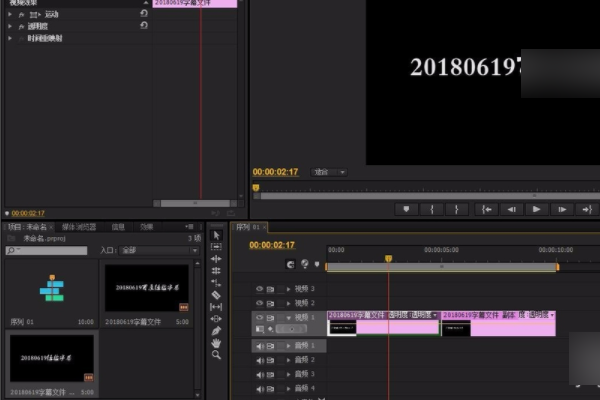Select the 序列 01 timeline tab

248,227
